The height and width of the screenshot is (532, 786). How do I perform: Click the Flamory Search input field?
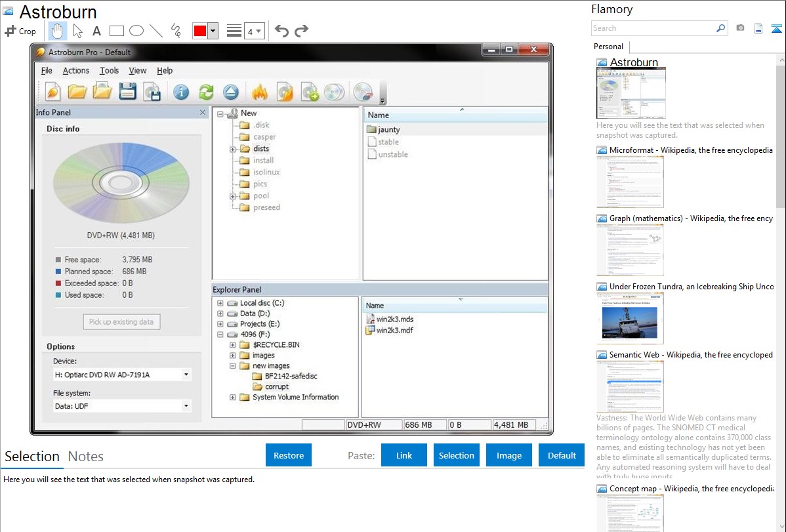(653, 28)
